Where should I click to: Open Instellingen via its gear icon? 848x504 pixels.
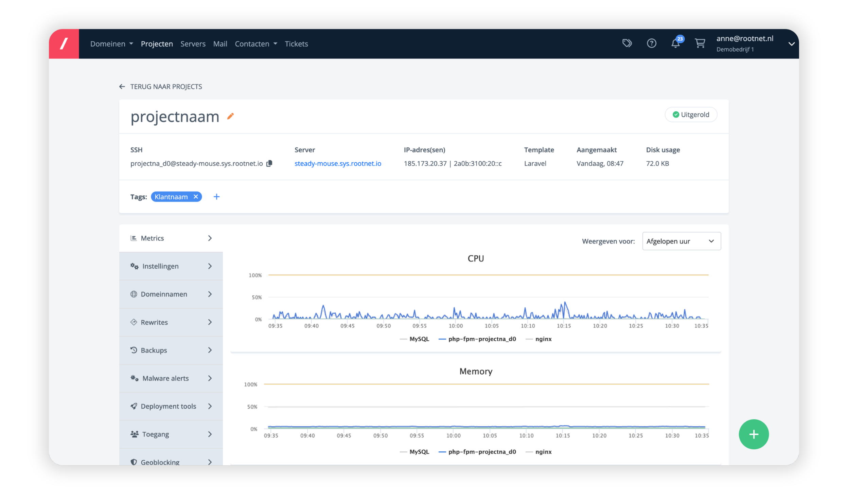134,266
